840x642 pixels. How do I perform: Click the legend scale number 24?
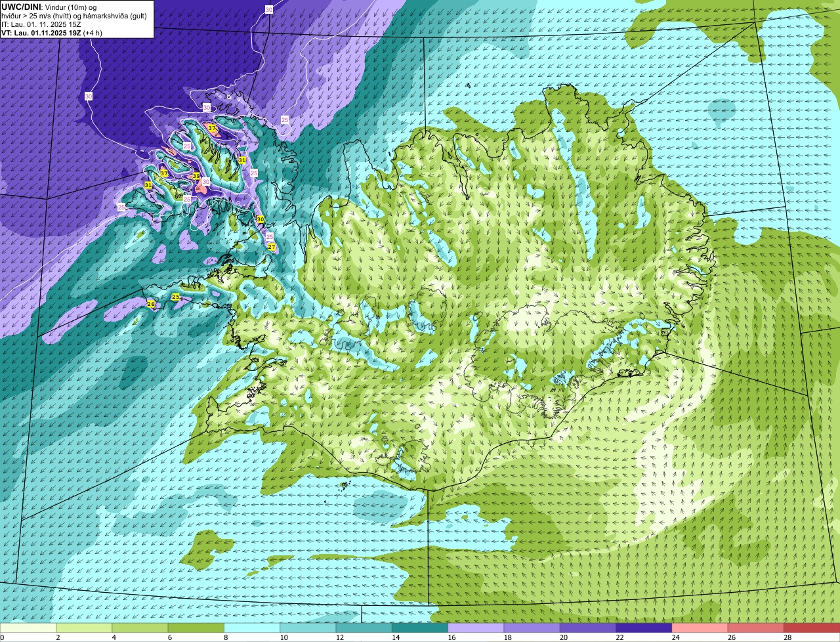click(675, 637)
